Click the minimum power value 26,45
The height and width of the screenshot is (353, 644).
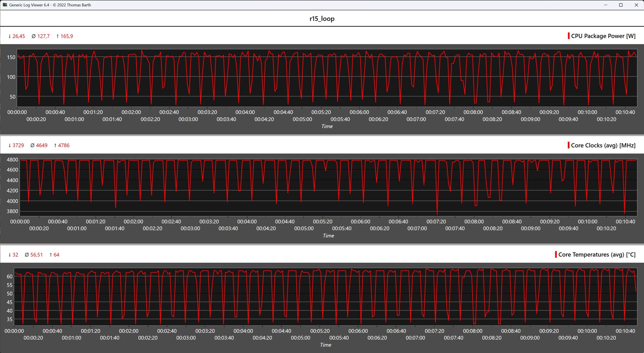18,36
